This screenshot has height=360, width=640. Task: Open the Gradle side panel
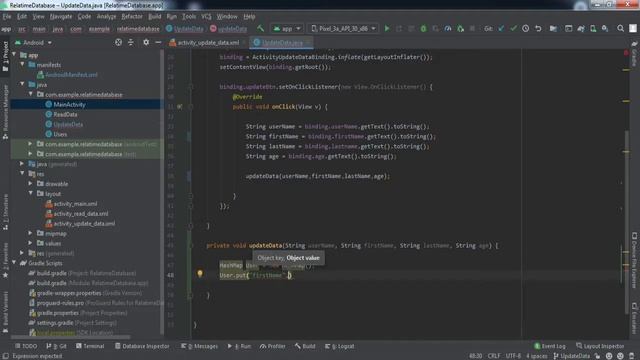click(x=634, y=54)
